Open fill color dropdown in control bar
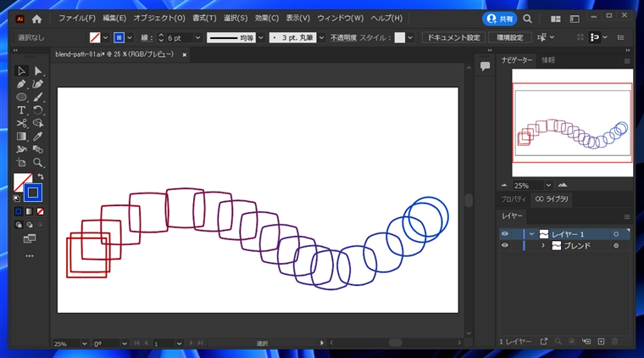The width and height of the screenshot is (644, 358). (x=106, y=37)
